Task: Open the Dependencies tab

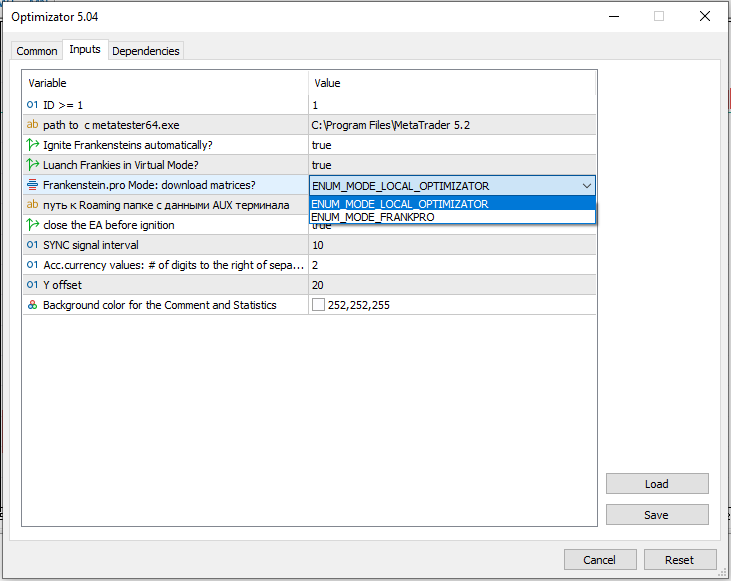Action: (146, 51)
